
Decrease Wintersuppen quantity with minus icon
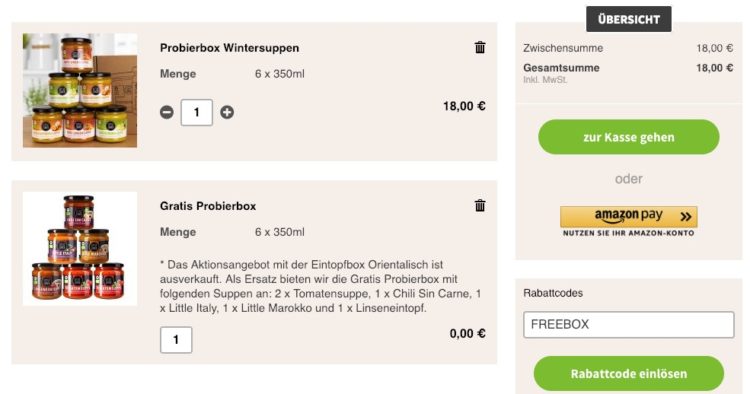[x=166, y=112]
